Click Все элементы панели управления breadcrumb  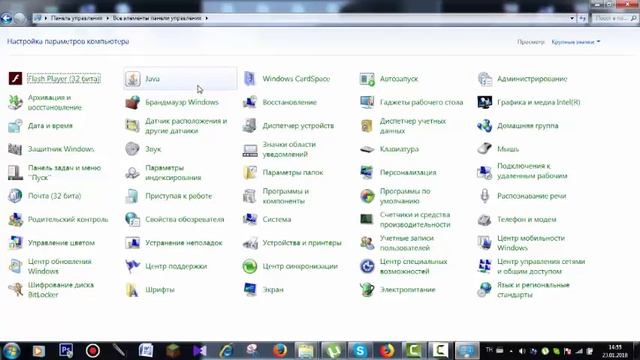pyautogui.click(x=157, y=18)
